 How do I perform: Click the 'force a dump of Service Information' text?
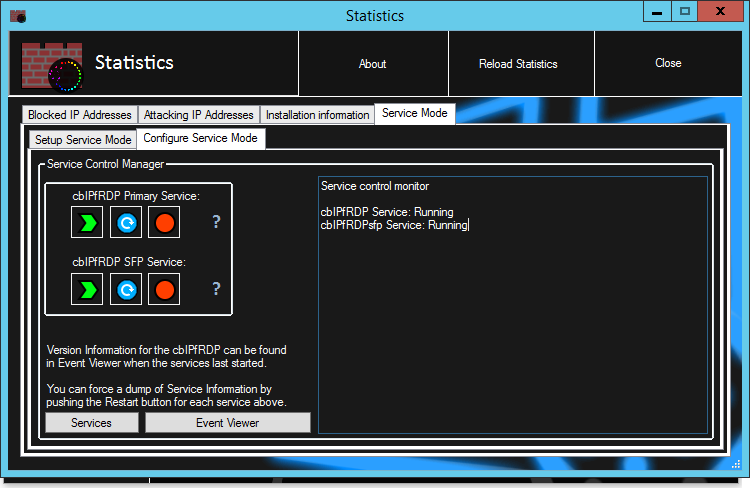165,395
